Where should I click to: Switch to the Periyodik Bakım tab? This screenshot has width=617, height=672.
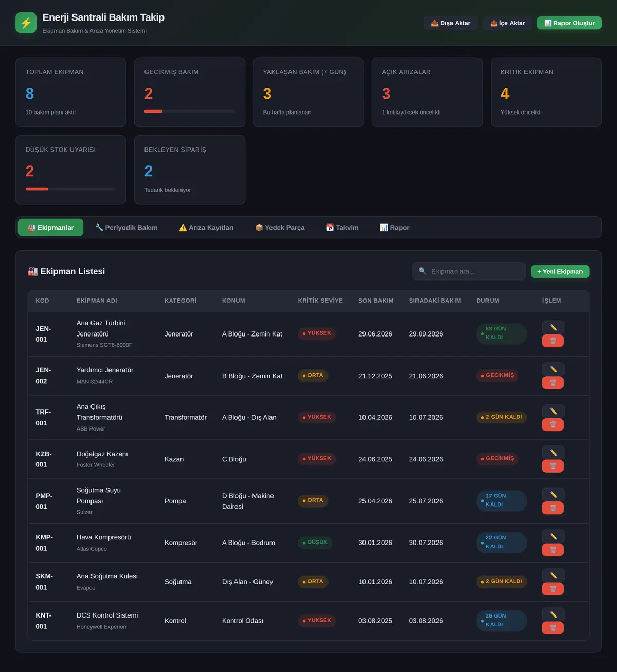(x=126, y=228)
